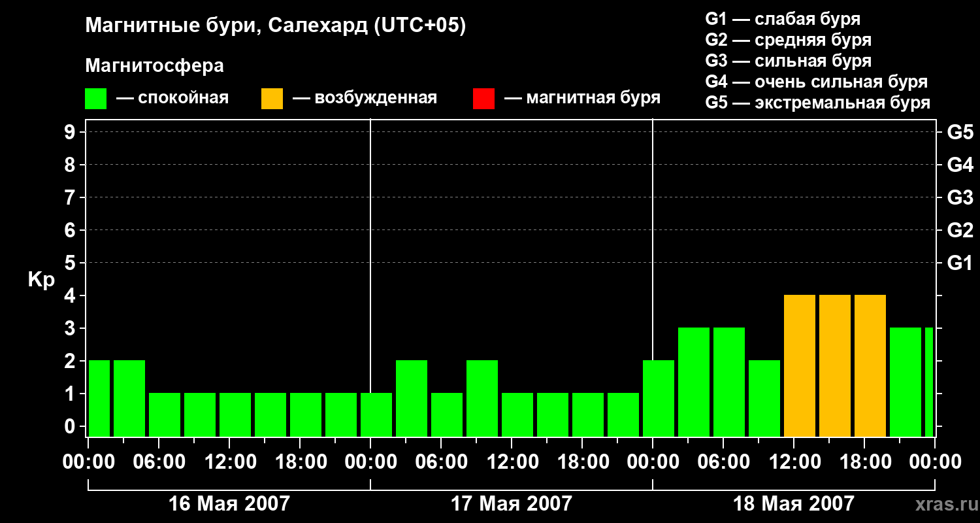Image resolution: width=980 pixels, height=523 pixels.
Task: Click the legend text 'магнитная буря'
Action: 593,98
